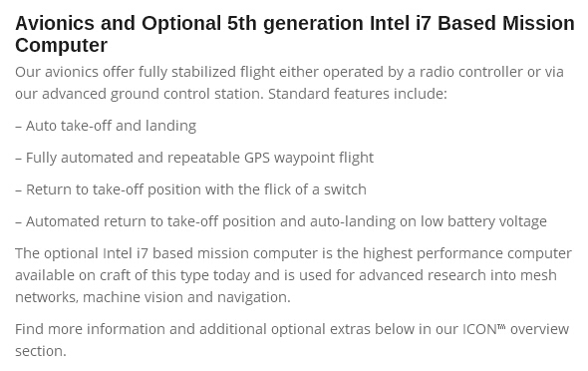Click the GPS waypoint flight bullet item
Image resolution: width=588 pixels, height=371 pixels.
pyautogui.click(x=194, y=158)
